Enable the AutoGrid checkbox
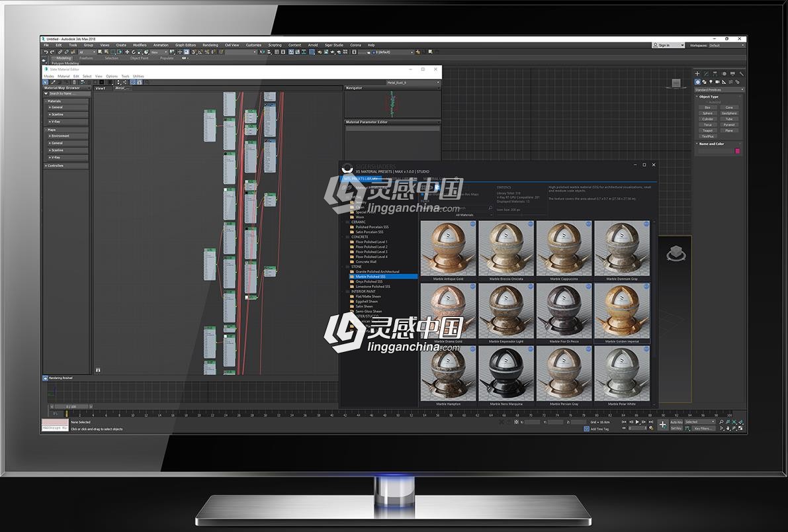 coord(707,102)
